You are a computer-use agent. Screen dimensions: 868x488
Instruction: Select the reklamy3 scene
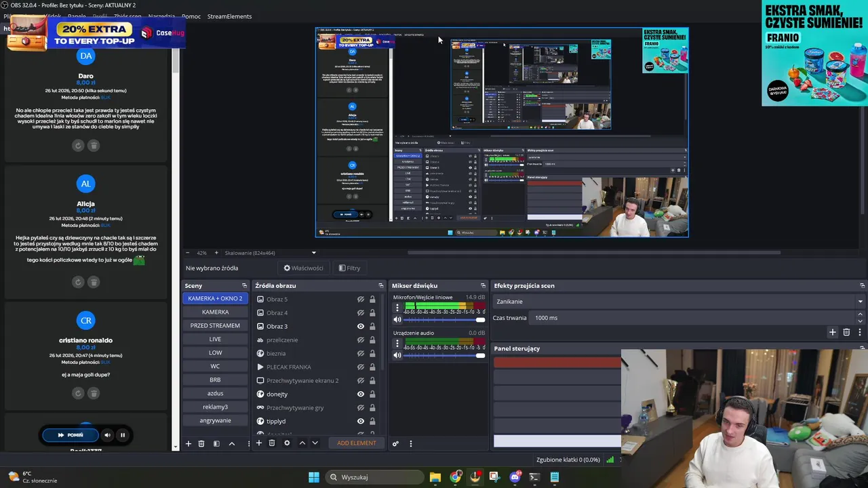(215, 407)
